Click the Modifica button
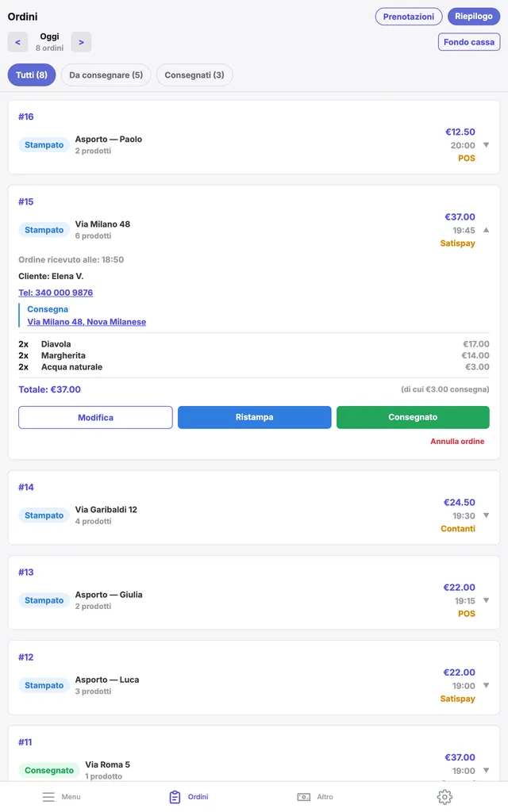508x812 pixels. 95,417
